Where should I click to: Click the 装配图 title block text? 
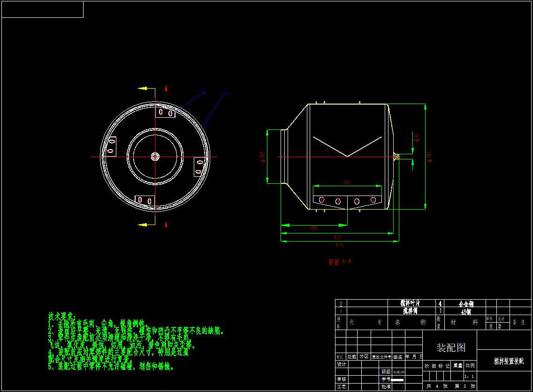pyautogui.click(x=451, y=347)
